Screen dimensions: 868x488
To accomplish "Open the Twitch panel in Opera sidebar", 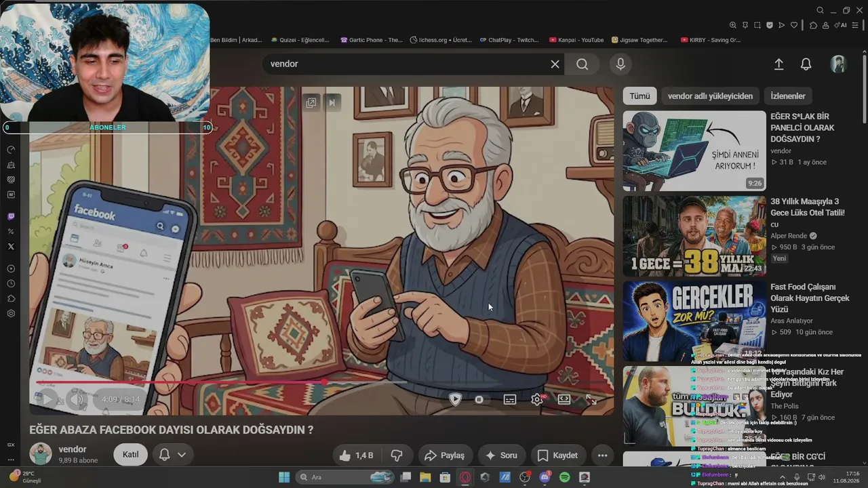I will 11,217.
